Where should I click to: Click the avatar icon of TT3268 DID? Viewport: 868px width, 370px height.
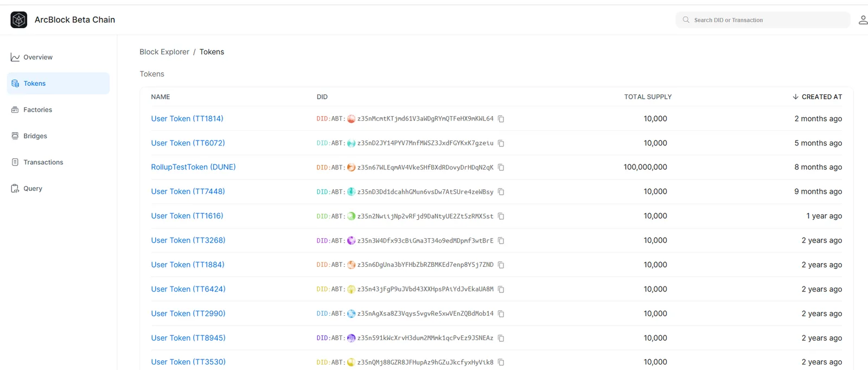[351, 241]
